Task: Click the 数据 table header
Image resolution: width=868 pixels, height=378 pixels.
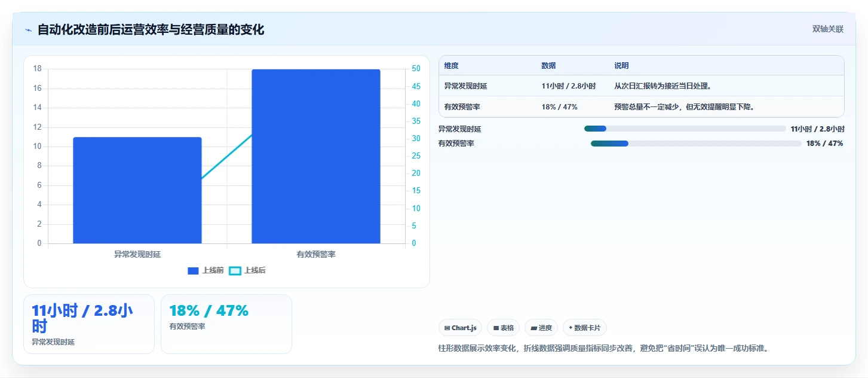Action: (x=548, y=66)
